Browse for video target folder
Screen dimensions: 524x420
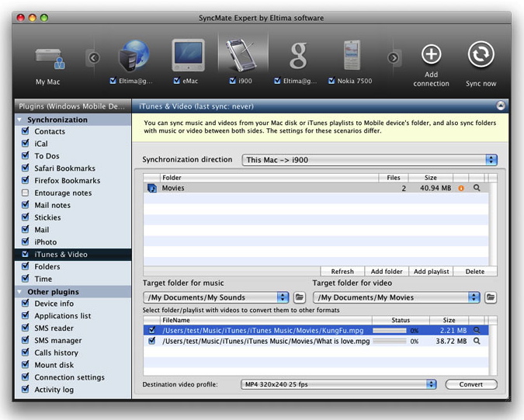(491, 297)
